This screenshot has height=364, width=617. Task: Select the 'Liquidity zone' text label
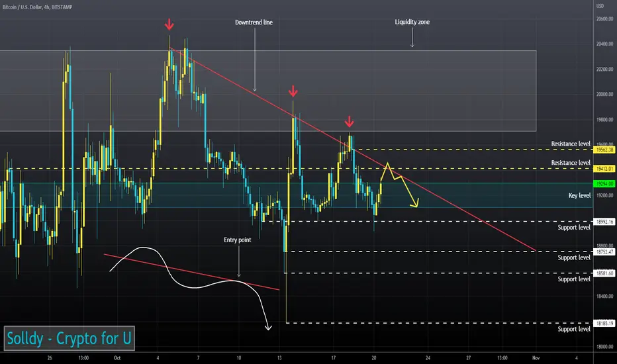click(412, 22)
